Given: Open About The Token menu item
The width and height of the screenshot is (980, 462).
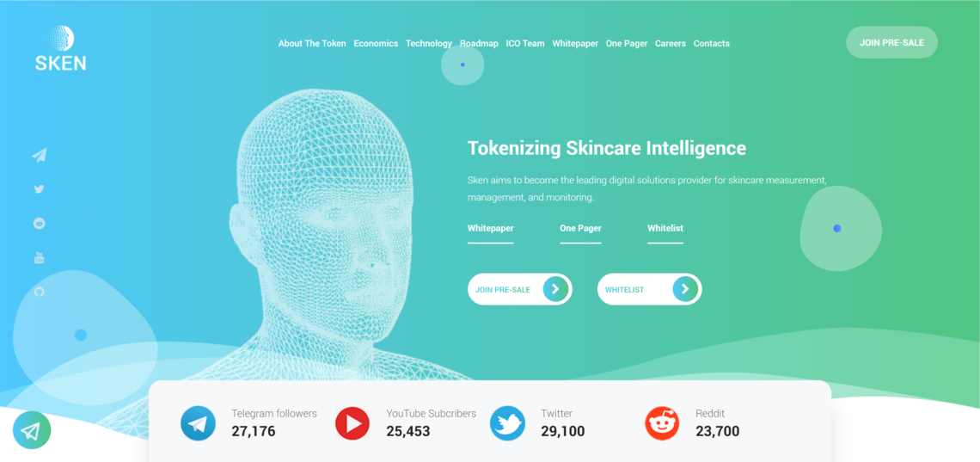Looking at the screenshot, I should (312, 44).
